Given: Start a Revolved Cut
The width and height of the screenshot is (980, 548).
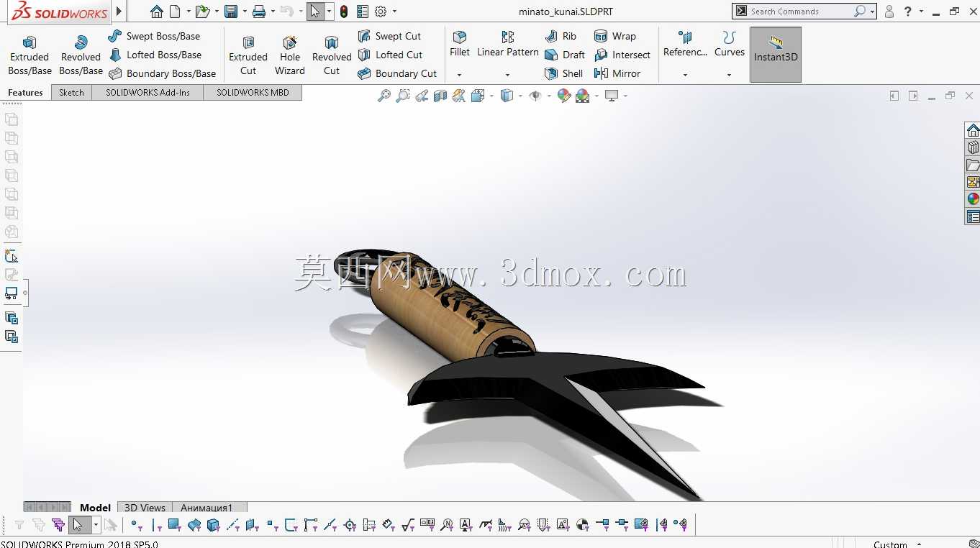Looking at the screenshot, I should [332, 55].
